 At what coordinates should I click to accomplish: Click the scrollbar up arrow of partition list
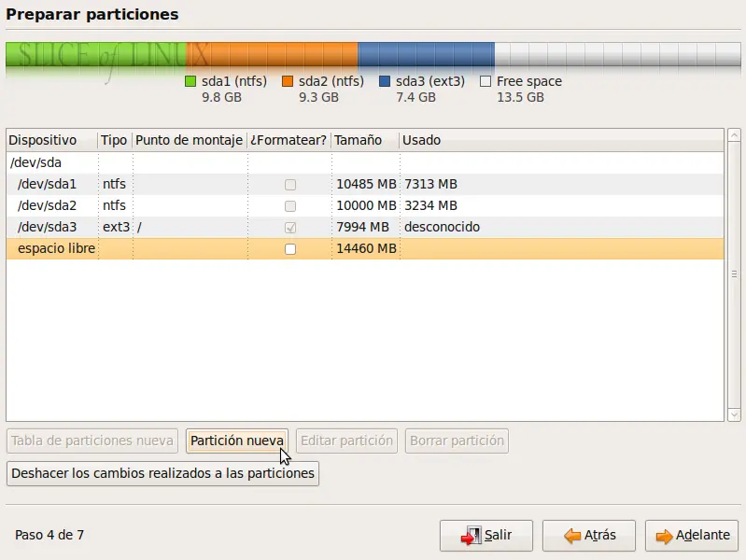[x=734, y=134]
